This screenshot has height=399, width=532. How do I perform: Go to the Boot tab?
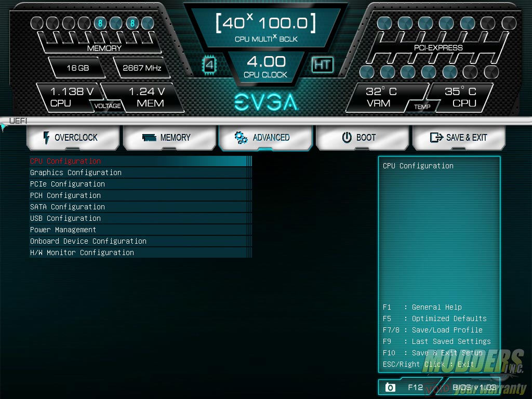click(x=362, y=137)
